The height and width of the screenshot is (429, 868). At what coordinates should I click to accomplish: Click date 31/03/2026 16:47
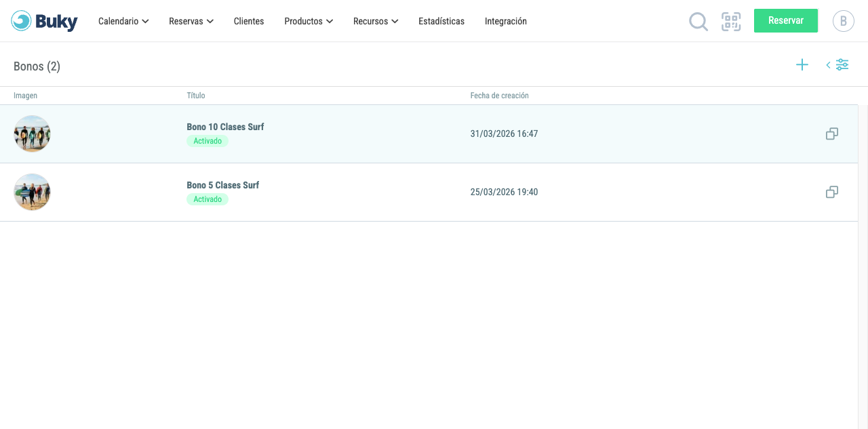click(504, 134)
